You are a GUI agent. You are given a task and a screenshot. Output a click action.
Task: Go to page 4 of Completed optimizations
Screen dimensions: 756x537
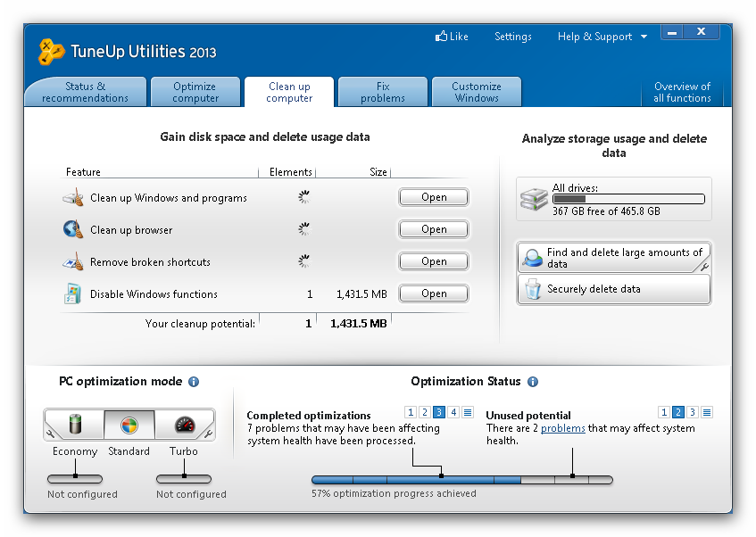(453, 412)
